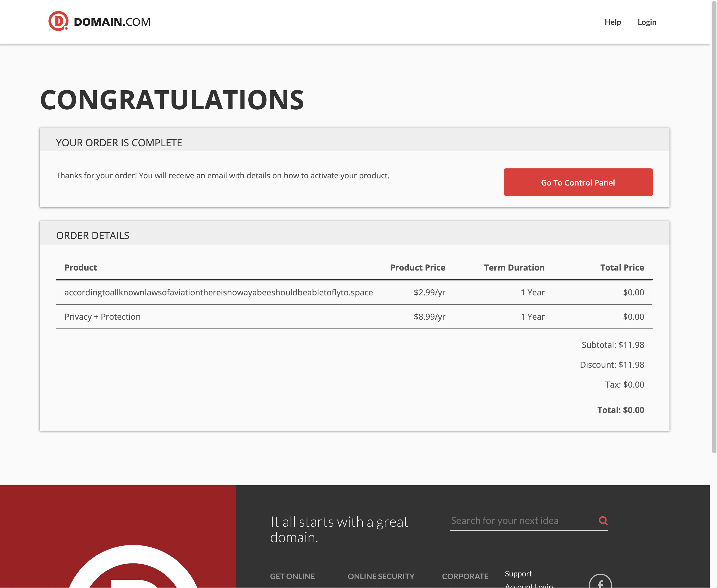This screenshot has height=588, width=717.
Task: Open the Login menu item
Action: point(647,22)
